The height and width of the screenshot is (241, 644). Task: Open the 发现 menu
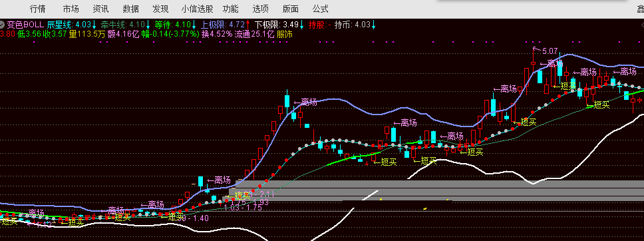tap(160, 9)
